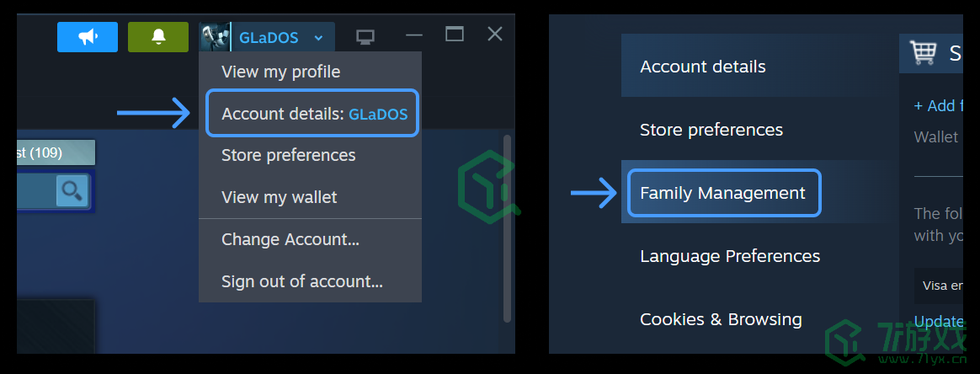
Task: Go to Family Management section
Action: pyautogui.click(x=722, y=193)
